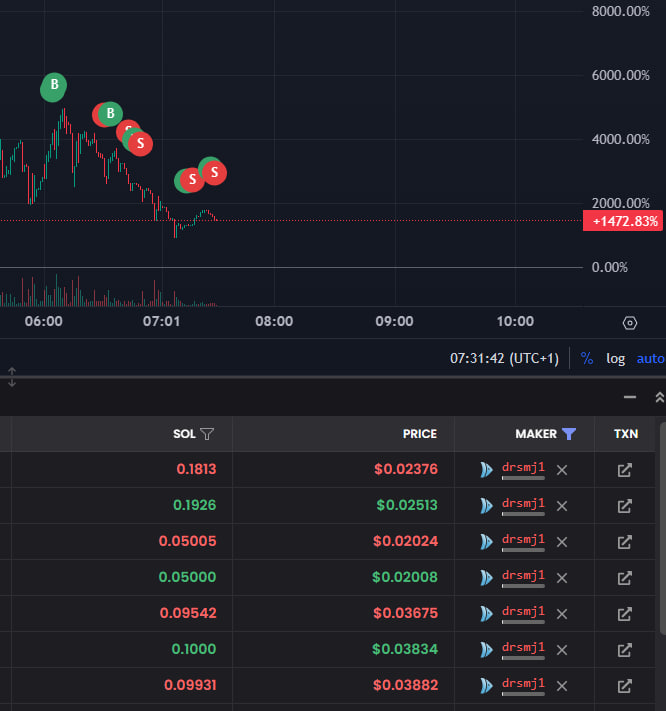
Task: Click SOL amount 0.1926
Action: coord(194,505)
